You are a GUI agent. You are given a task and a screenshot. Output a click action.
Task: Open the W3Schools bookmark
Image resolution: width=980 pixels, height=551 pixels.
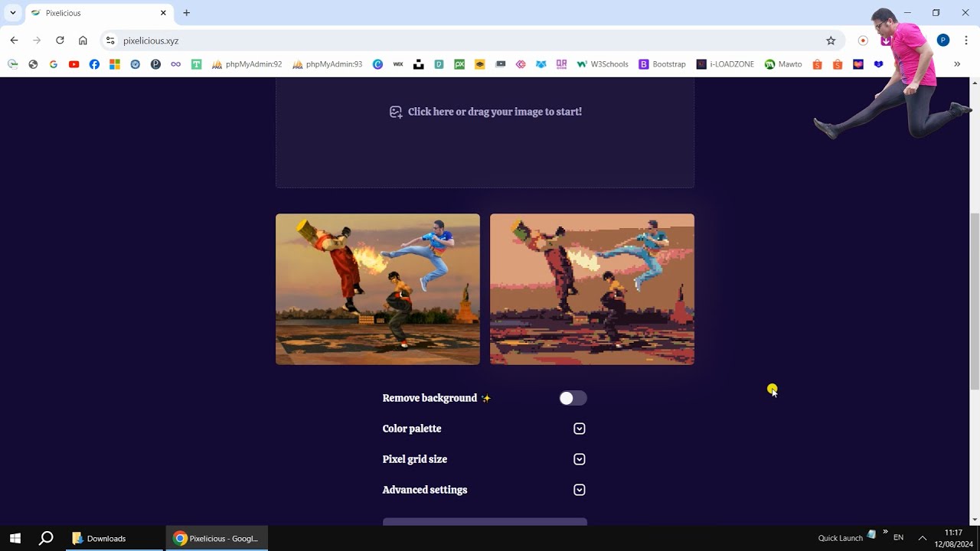[x=602, y=64]
